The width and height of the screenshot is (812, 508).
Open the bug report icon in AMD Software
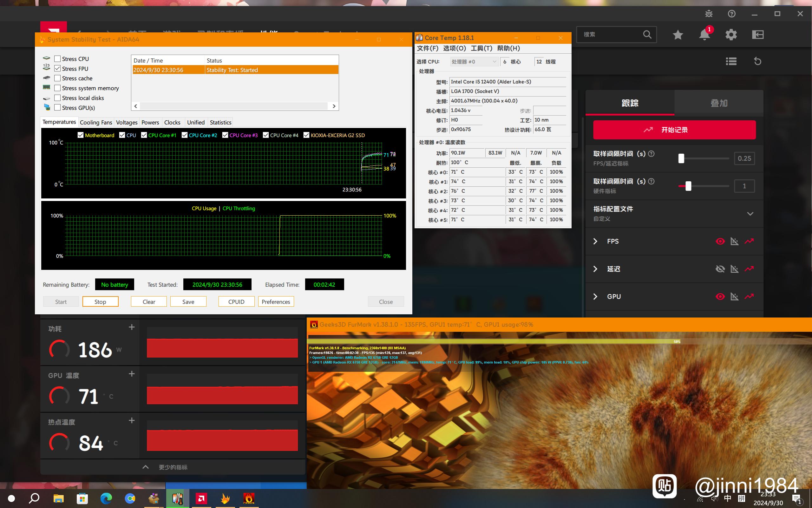tap(709, 14)
